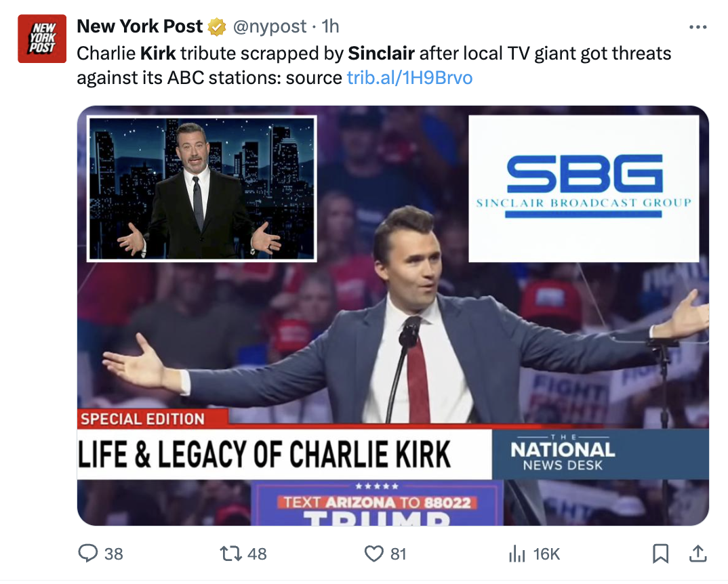The width and height of the screenshot is (728, 584).
Task: Click the share upload arrow icon
Action: 697,554
